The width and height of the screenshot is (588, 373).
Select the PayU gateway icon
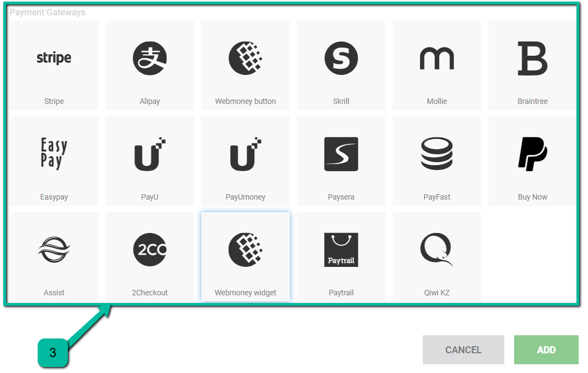pyautogui.click(x=150, y=154)
